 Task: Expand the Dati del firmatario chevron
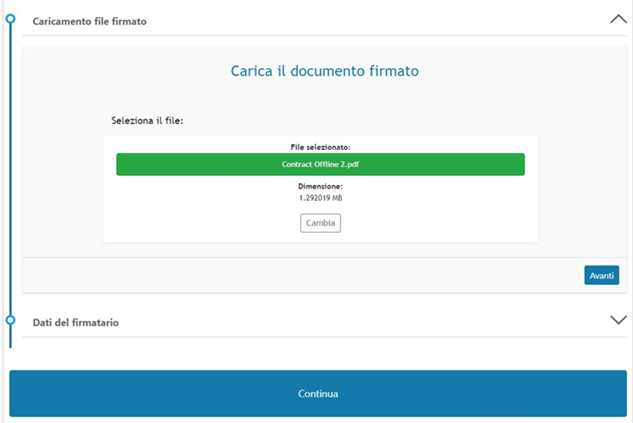click(618, 320)
